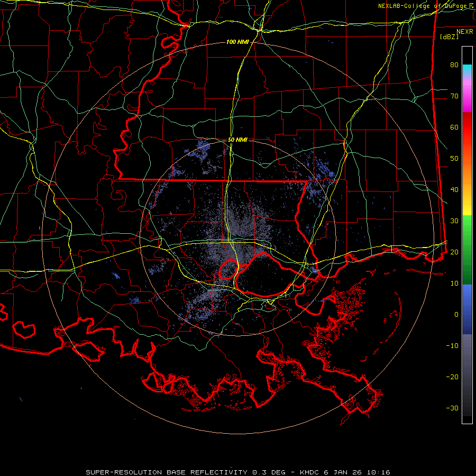Click the 0 dBZ legend value
Viewport: 476px width, 476px height.
click(x=456, y=315)
